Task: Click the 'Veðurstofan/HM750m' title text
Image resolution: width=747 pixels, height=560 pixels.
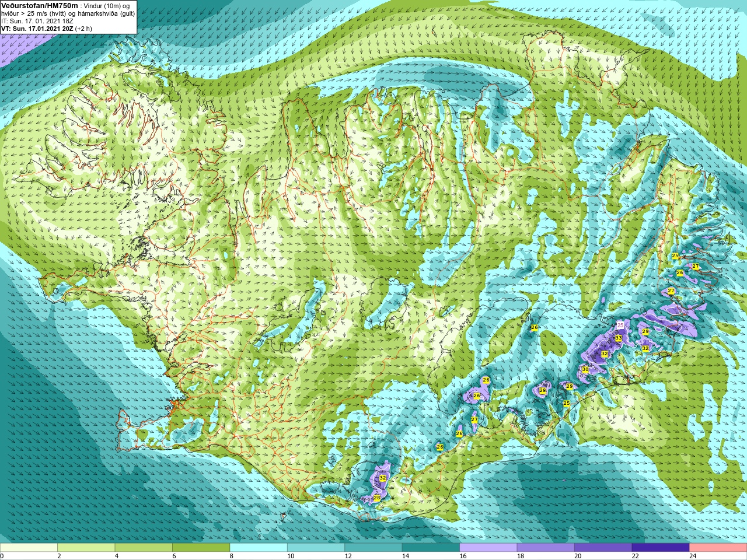Action: coord(40,5)
